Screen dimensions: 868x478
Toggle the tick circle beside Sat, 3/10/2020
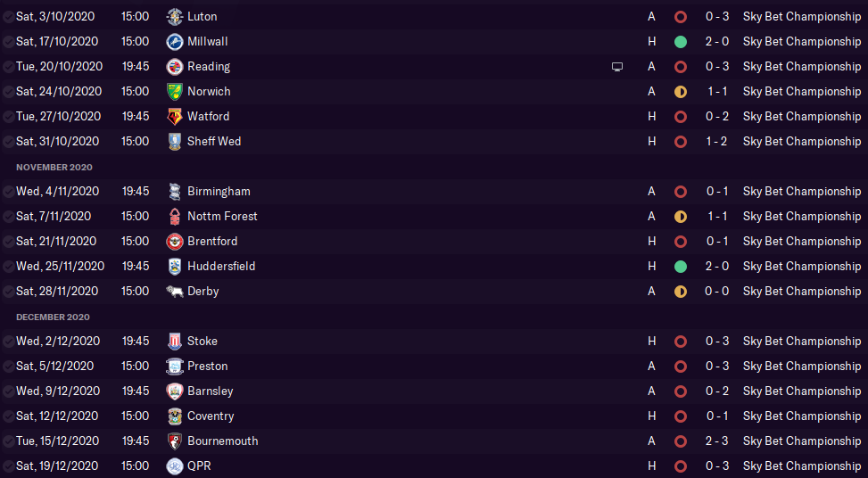(8, 17)
